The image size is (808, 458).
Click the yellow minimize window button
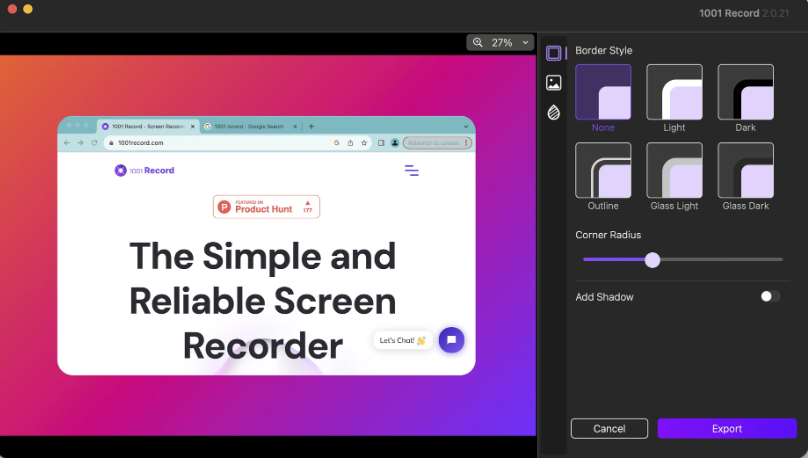coord(28,9)
